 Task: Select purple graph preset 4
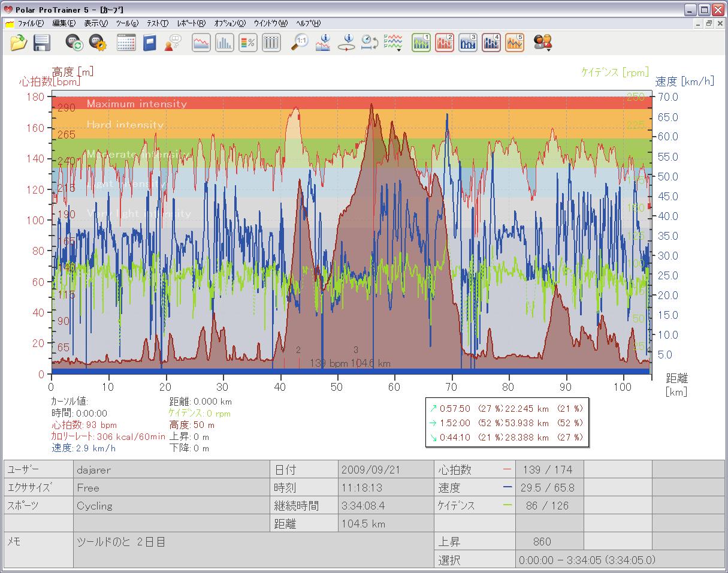[491, 43]
